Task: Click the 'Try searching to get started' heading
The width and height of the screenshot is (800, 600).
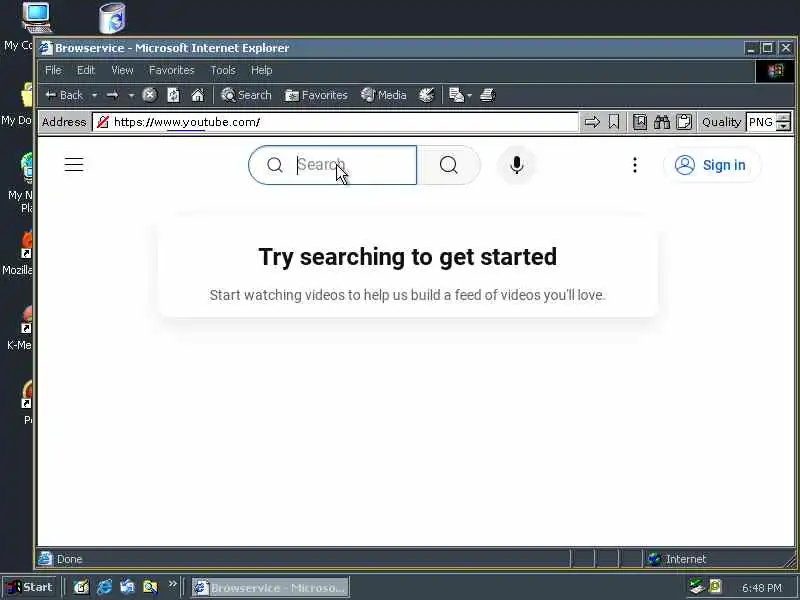Action: tap(407, 257)
